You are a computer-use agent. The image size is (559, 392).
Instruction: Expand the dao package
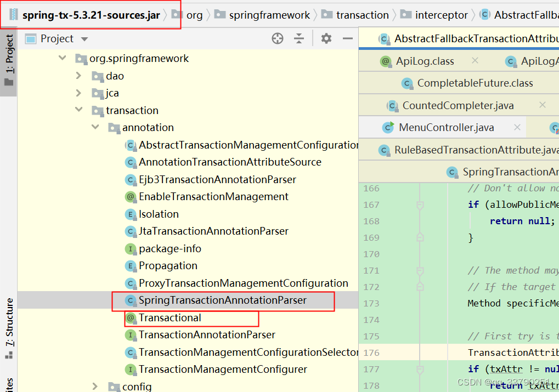click(x=79, y=76)
